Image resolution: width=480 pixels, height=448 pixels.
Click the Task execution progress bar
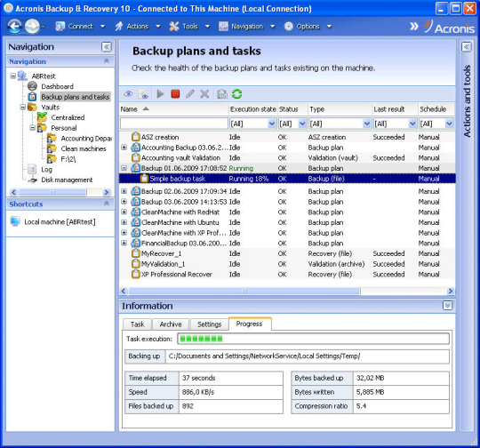click(x=313, y=339)
